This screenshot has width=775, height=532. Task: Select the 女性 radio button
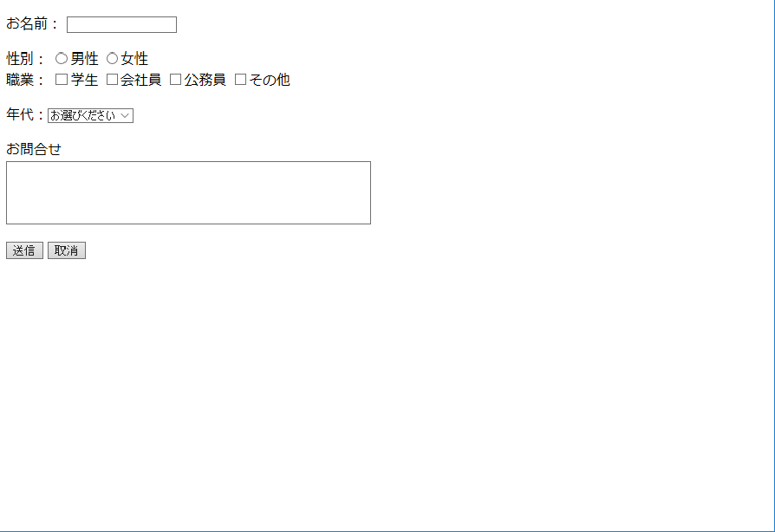[112, 58]
